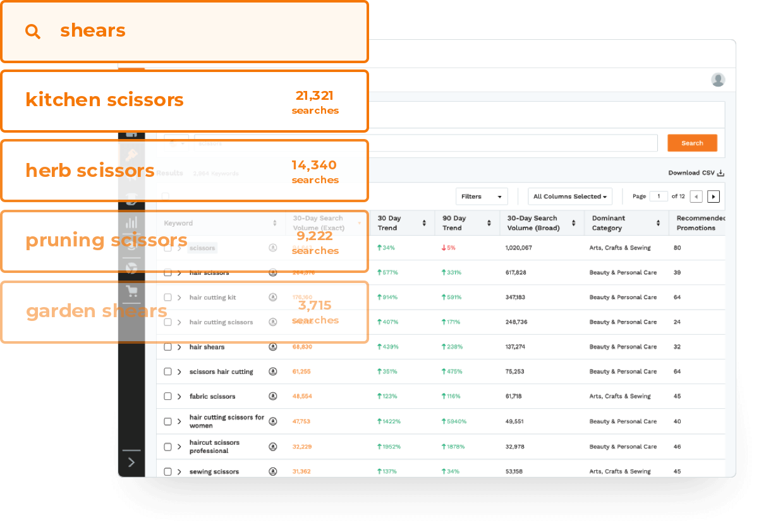
Task: Select the hair cutting kit row checkbox
Action: coord(167,297)
